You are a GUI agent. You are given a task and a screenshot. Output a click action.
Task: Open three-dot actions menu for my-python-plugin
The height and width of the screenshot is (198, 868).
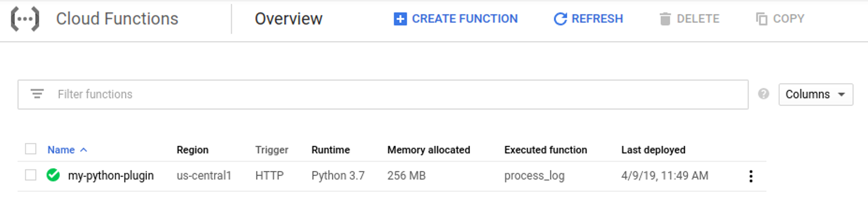[x=750, y=176]
